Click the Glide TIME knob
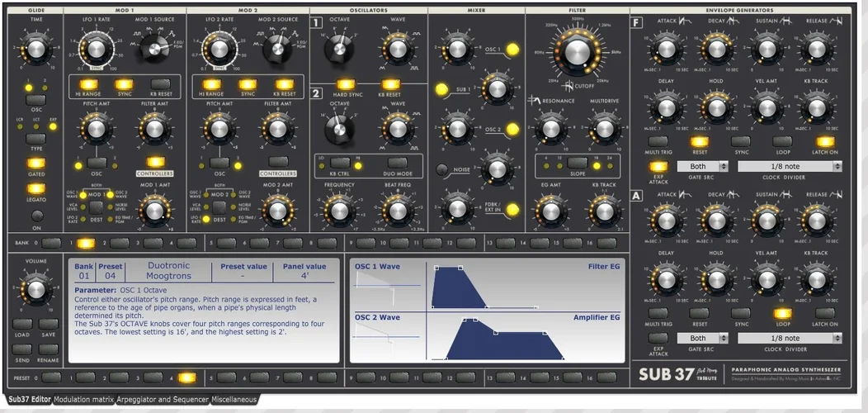 [x=36, y=49]
